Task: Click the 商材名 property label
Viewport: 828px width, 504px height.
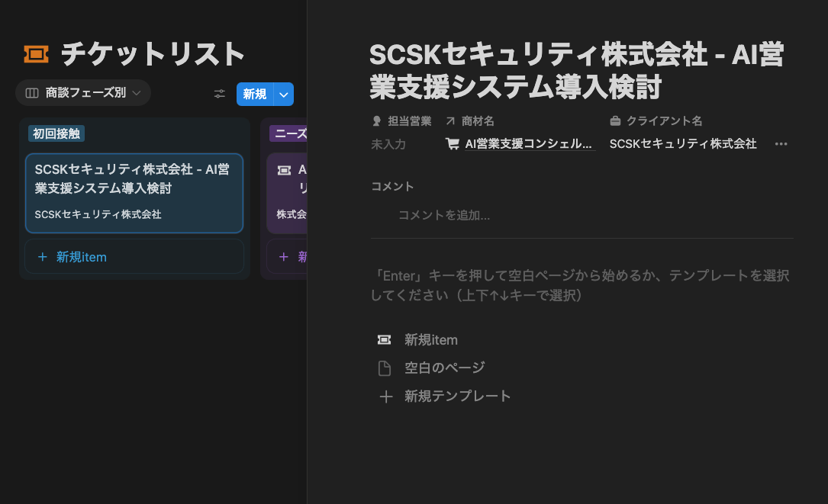Action: [478, 121]
